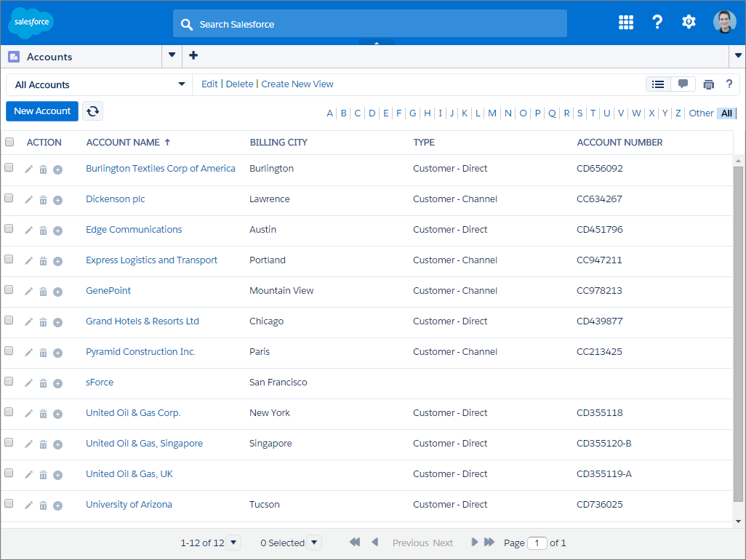Viewport: 746px width, 560px height.
Task: Switch to Chatter feed view icon
Action: (x=683, y=84)
